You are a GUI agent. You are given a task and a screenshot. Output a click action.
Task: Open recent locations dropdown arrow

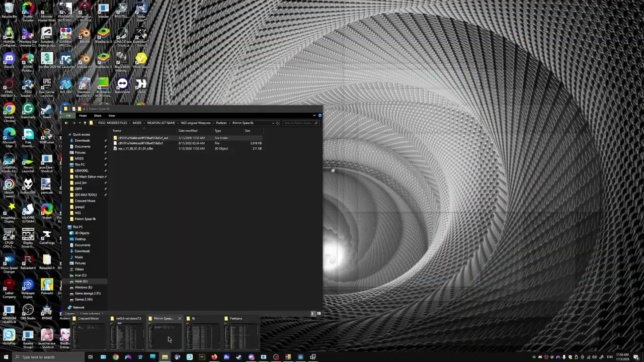click(79, 123)
